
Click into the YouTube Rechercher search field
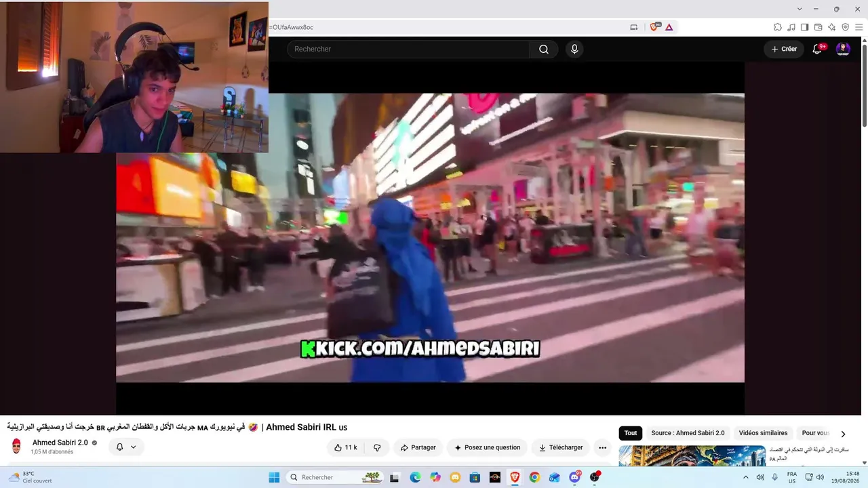408,49
